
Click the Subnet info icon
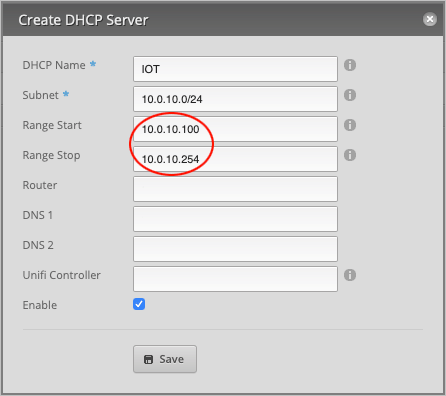[350, 95]
